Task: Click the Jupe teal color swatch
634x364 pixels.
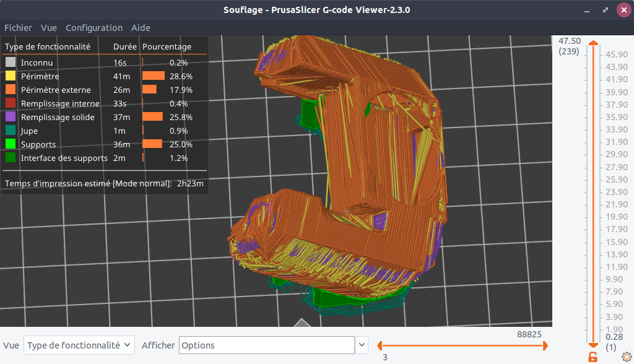Action: coord(11,130)
